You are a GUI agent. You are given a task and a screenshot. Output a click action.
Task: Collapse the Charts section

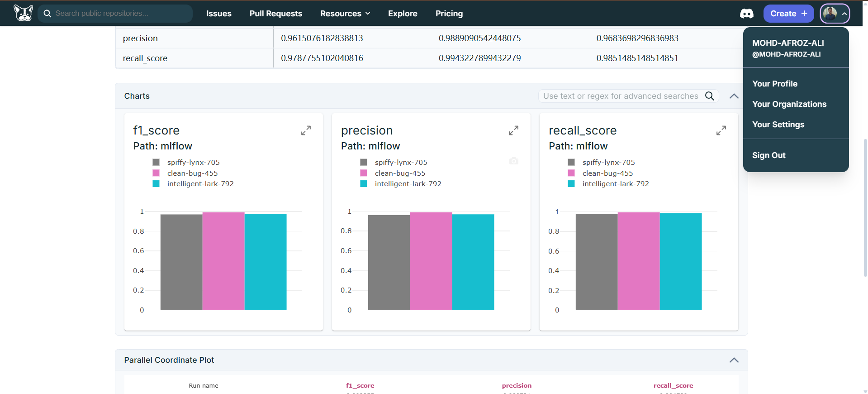click(x=734, y=96)
